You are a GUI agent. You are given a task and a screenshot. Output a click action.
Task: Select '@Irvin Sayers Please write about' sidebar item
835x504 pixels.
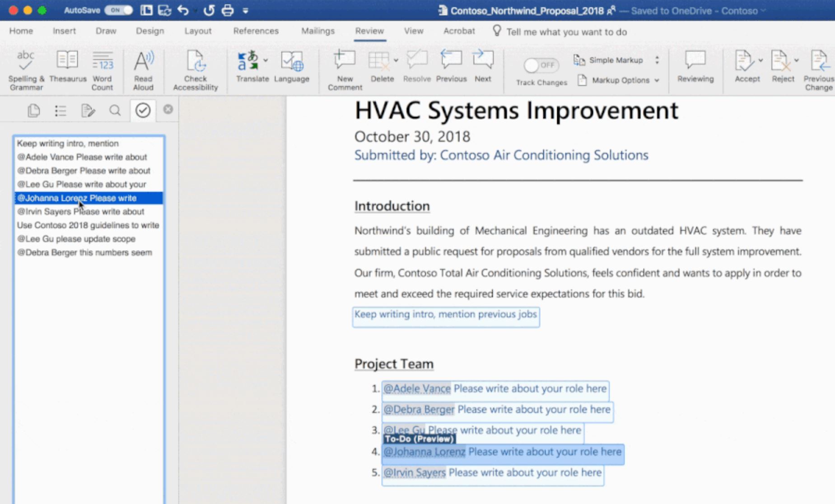pyautogui.click(x=89, y=211)
